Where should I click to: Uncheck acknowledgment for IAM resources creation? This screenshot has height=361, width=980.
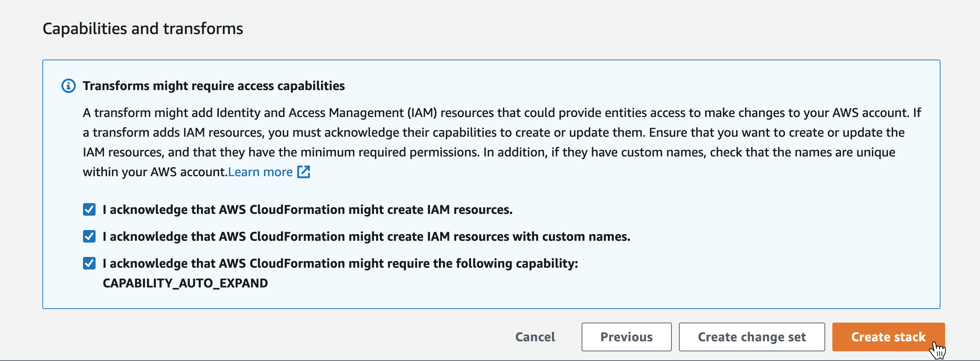(x=89, y=208)
